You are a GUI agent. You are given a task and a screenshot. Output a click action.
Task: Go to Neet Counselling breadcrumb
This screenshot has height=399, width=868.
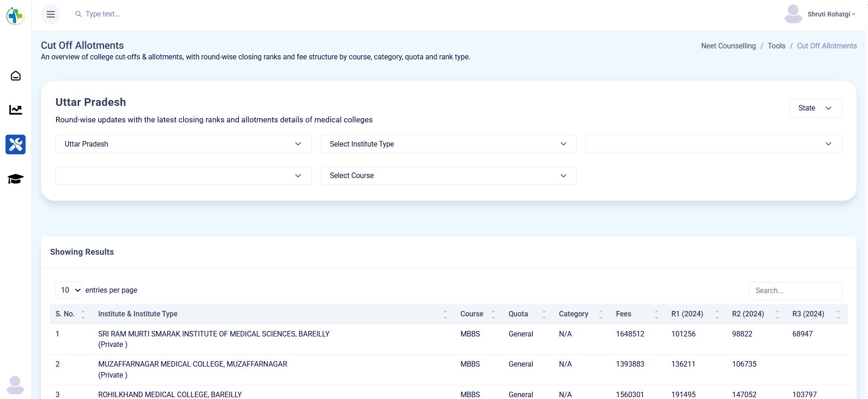coord(728,46)
